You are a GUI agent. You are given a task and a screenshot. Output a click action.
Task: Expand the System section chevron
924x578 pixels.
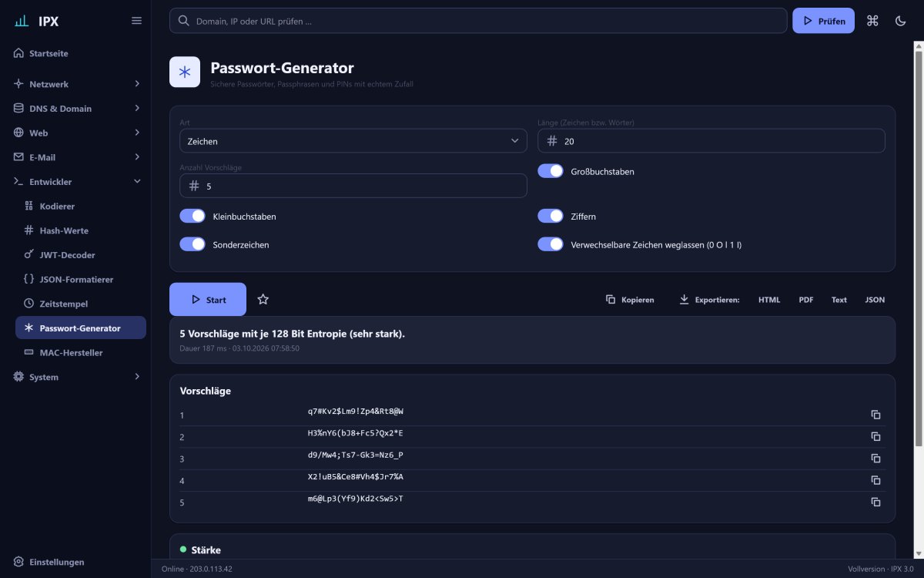tap(137, 377)
